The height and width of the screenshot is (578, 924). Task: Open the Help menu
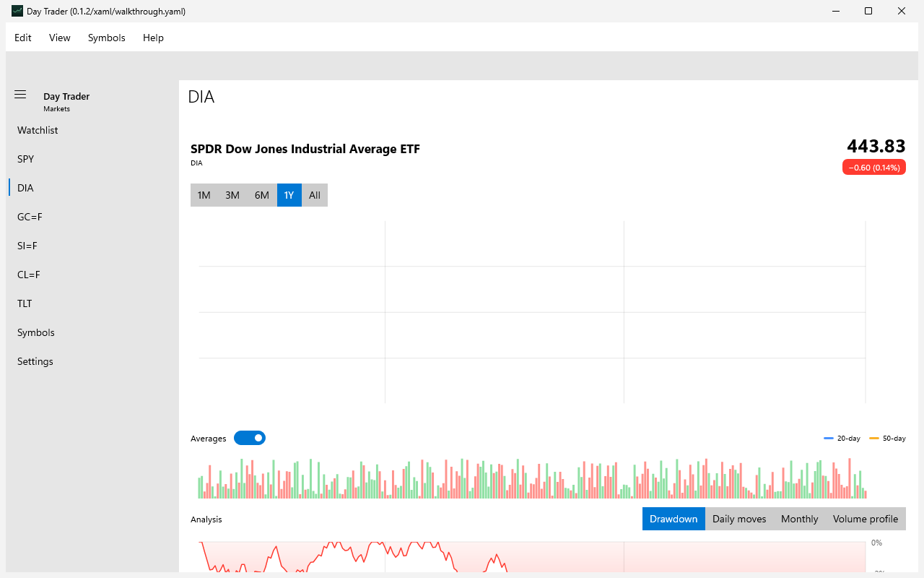153,38
